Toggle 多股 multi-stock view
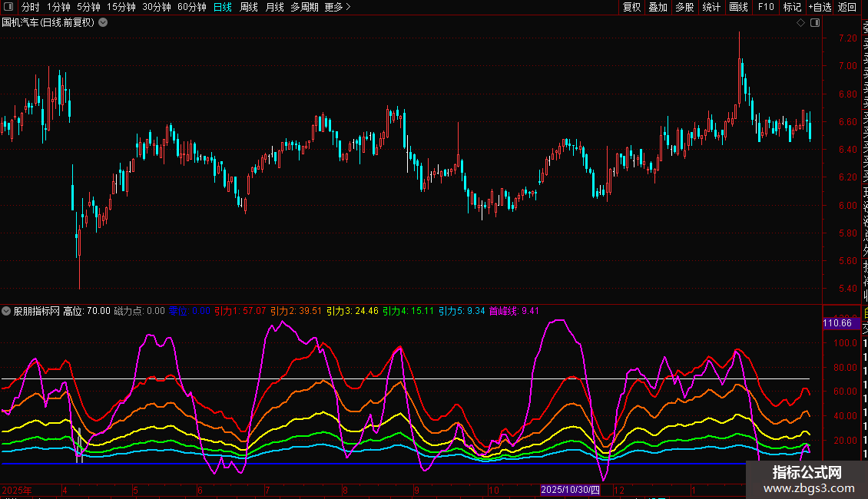The height and width of the screenshot is (499, 868). coord(684,7)
